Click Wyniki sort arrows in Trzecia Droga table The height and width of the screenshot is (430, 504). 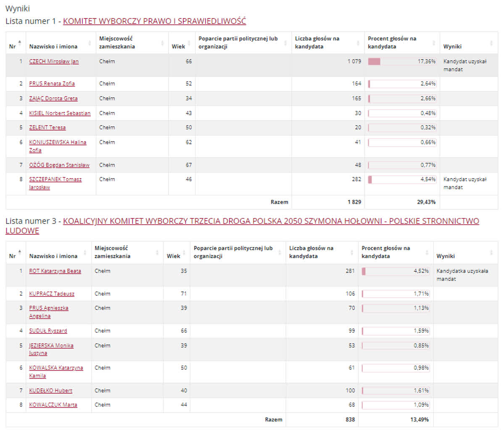491,252
